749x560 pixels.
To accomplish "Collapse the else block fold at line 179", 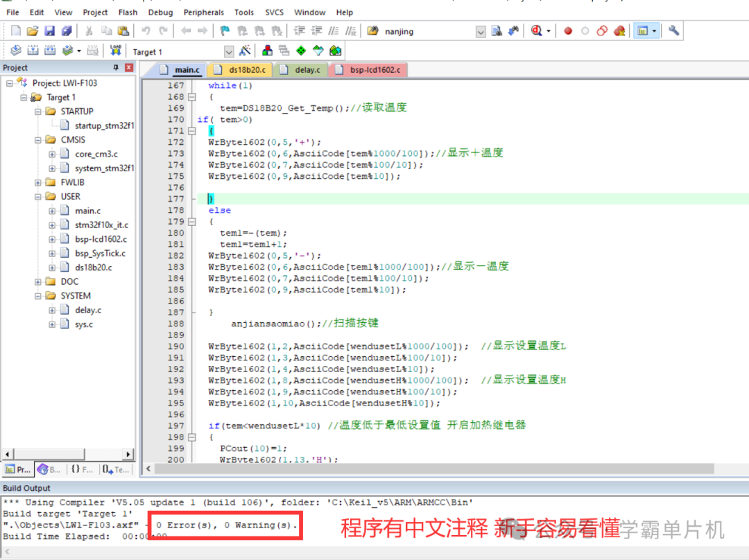I will coord(192,222).
